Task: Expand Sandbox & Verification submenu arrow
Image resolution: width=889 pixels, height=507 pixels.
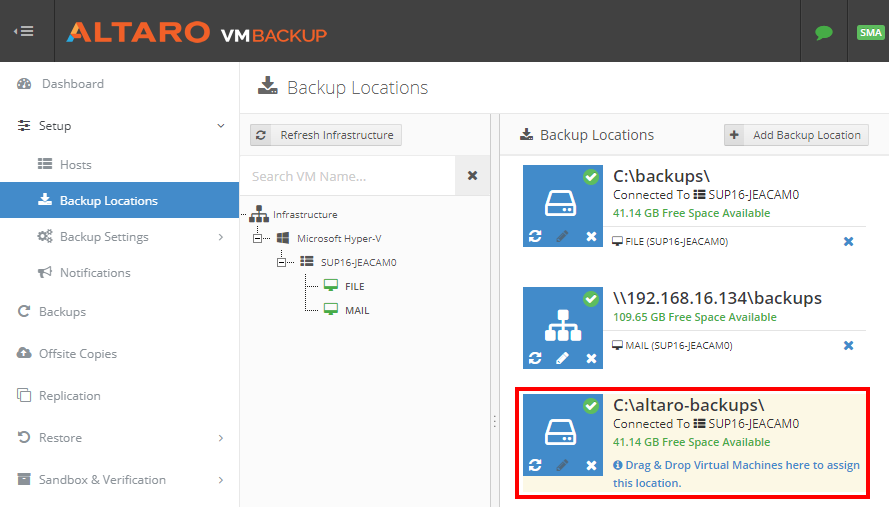Action: click(x=221, y=480)
